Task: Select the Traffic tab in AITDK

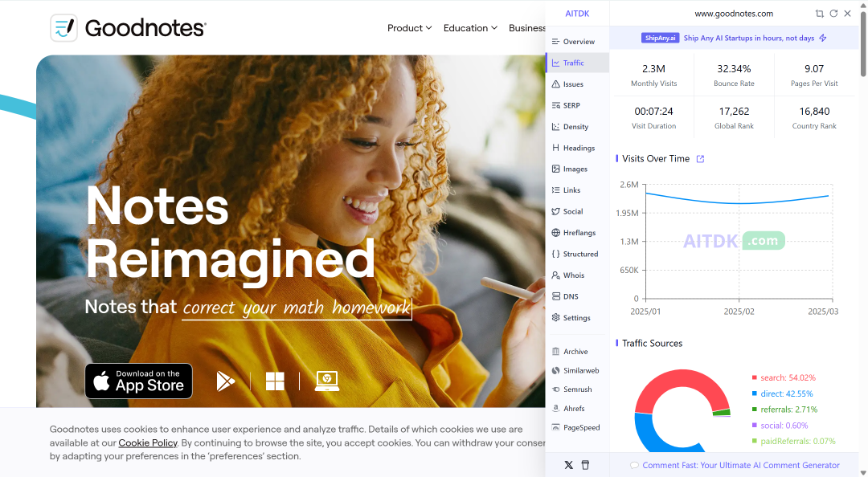Action: (577, 63)
